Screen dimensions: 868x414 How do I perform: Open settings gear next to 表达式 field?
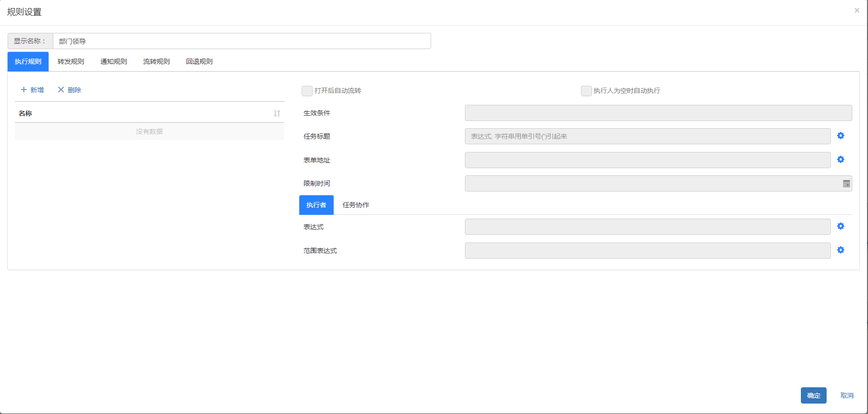[x=840, y=226]
